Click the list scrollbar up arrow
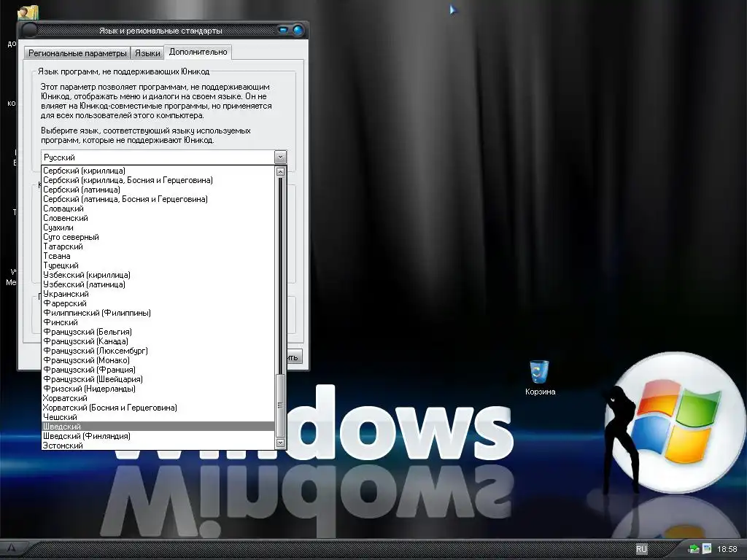The width and height of the screenshot is (747, 560). 280,171
